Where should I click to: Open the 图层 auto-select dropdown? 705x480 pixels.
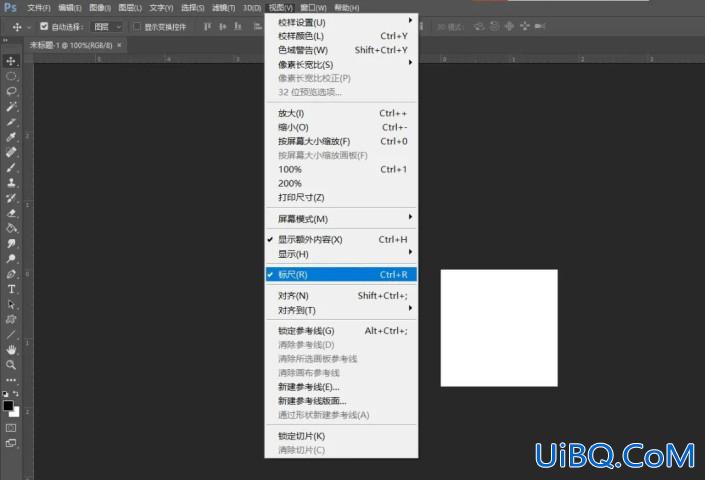click(107, 27)
